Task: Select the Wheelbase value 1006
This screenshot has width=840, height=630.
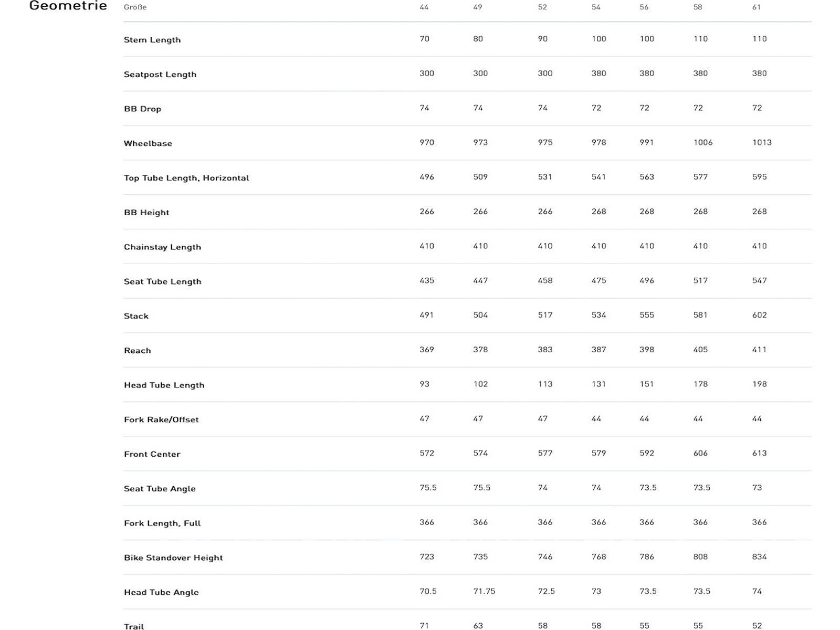Action: [x=703, y=142]
